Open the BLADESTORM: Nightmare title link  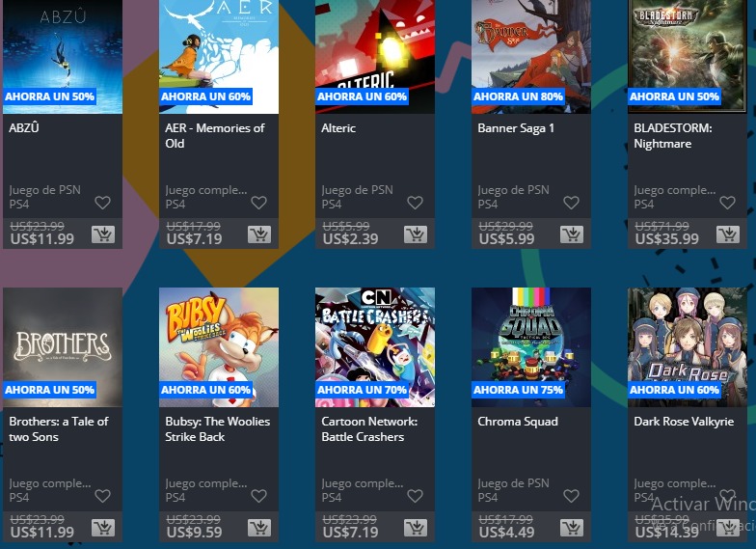click(673, 136)
